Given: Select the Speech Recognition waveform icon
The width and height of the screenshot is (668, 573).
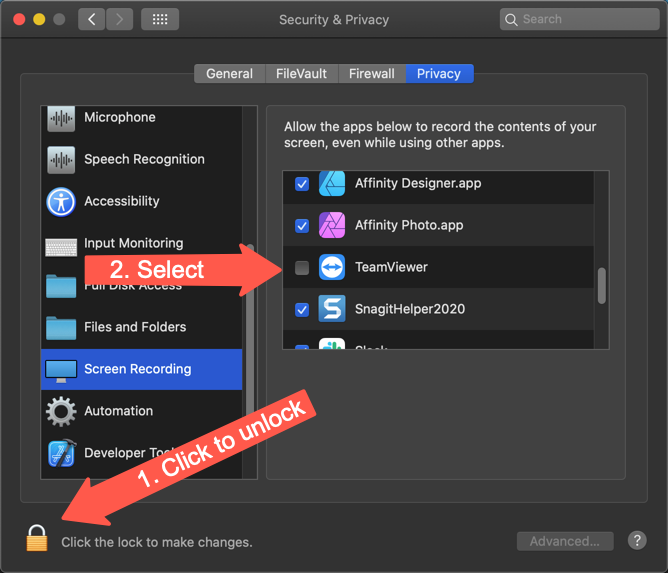Looking at the screenshot, I should click(61, 160).
